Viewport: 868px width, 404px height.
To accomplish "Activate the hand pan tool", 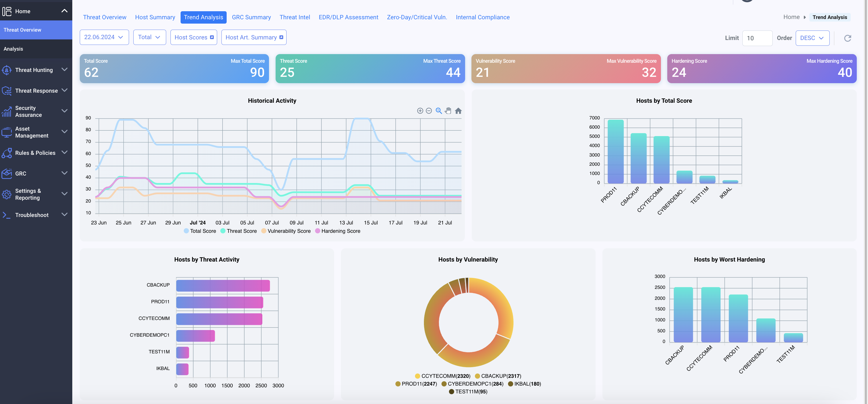I will tap(448, 111).
